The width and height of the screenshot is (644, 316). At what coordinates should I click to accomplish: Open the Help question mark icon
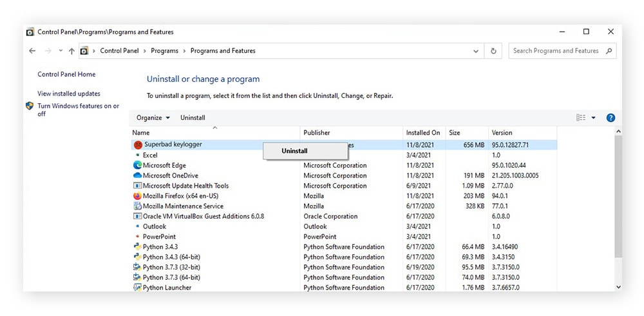click(x=611, y=117)
